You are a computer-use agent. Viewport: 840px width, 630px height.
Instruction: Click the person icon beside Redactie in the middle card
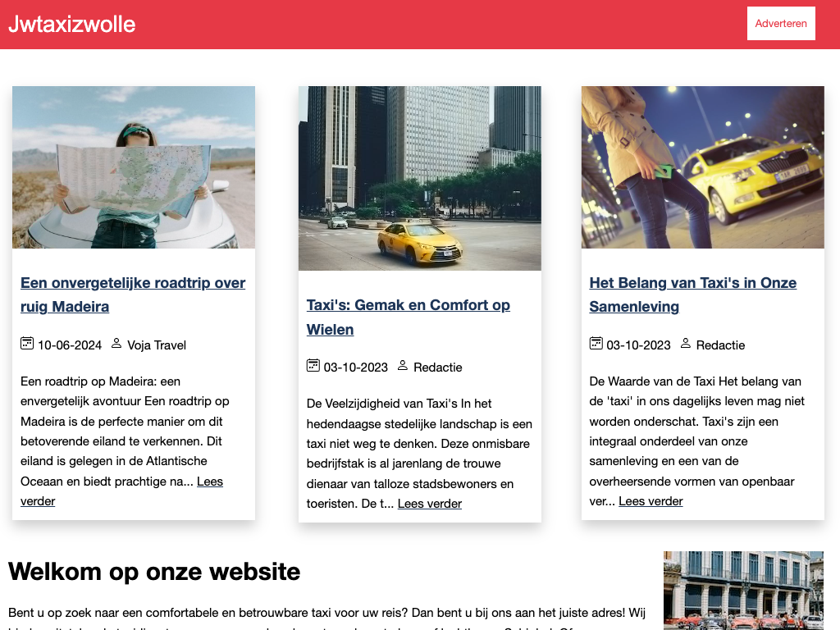point(403,366)
